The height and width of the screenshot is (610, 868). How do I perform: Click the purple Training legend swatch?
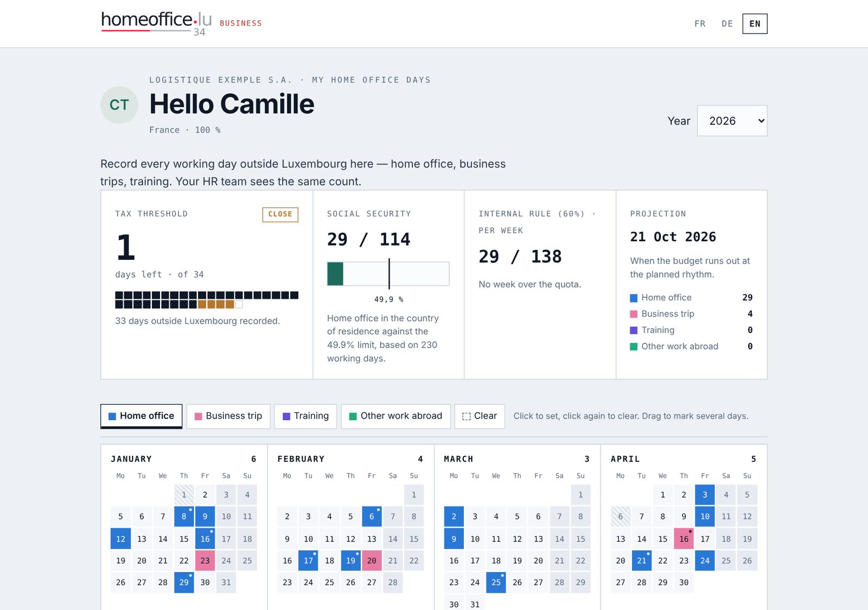[x=634, y=330]
